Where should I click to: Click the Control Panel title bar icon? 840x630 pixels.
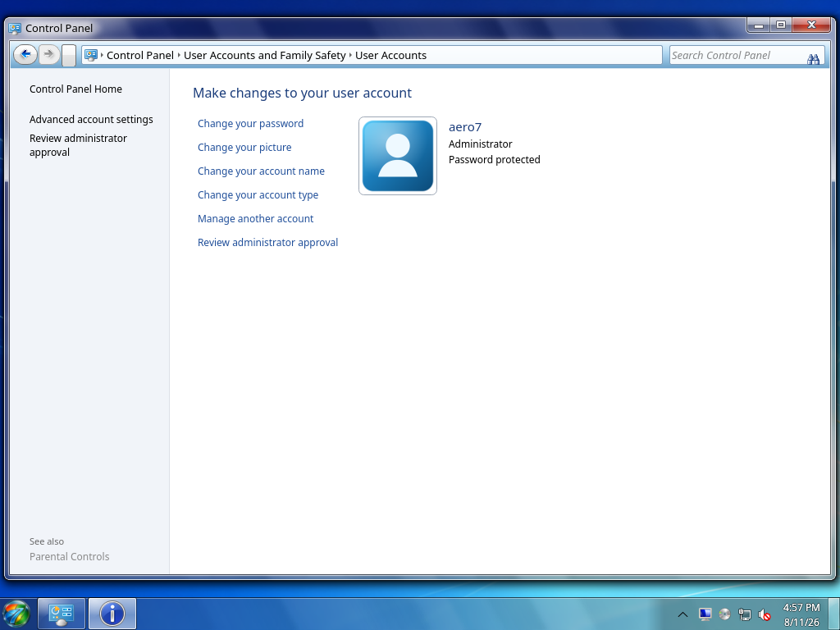15,28
